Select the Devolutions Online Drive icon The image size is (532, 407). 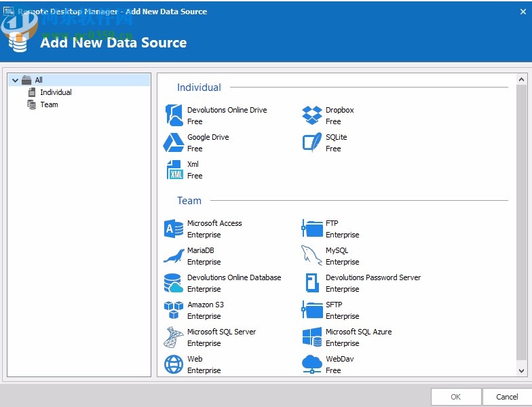[174, 115]
